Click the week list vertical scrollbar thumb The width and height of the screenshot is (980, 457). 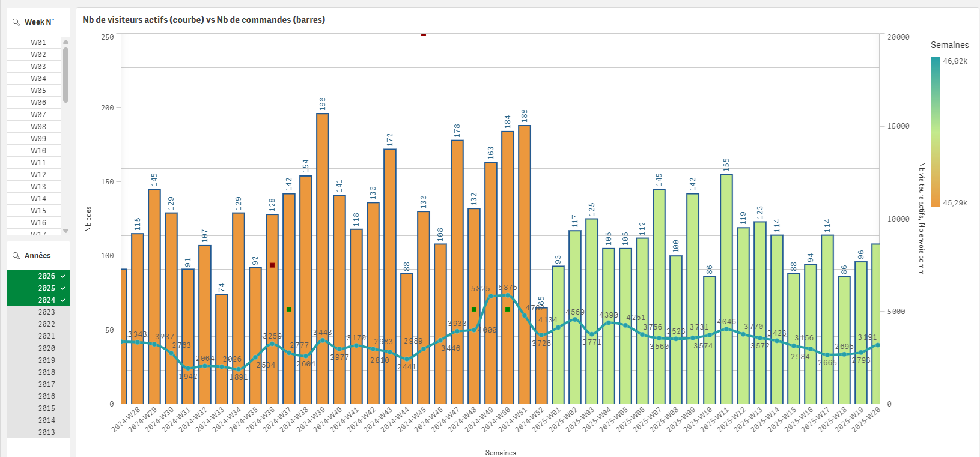(x=65, y=75)
